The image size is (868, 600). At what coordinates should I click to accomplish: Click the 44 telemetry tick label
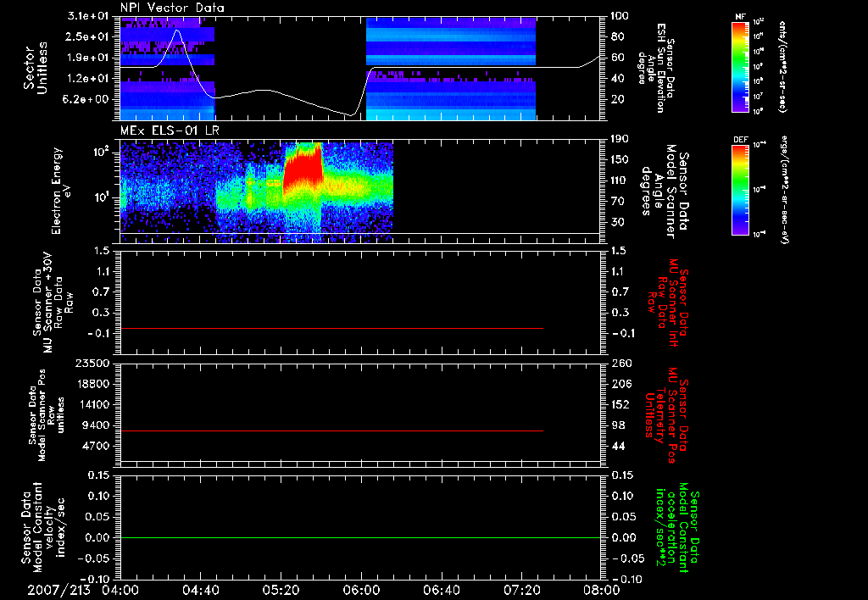(x=618, y=446)
